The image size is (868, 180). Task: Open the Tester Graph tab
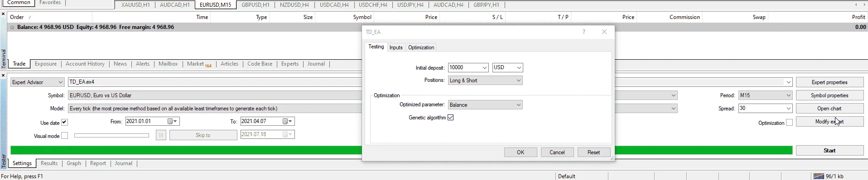(x=74, y=163)
